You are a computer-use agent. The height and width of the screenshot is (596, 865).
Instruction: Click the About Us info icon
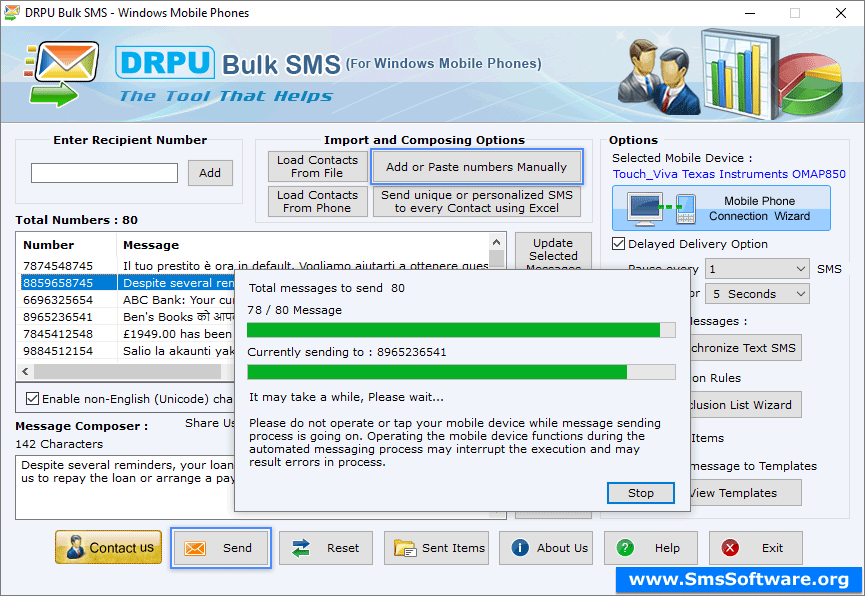pos(520,547)
